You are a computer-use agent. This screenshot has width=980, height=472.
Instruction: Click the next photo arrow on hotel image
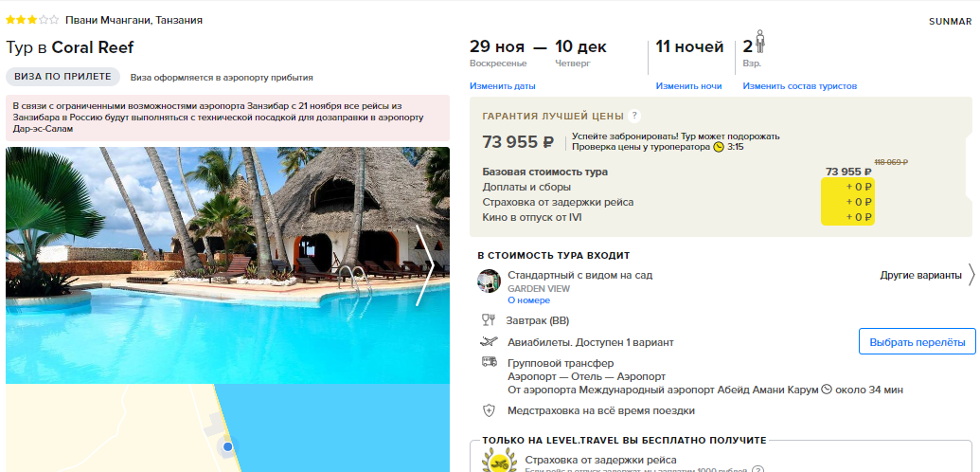(x=425, y=265)
